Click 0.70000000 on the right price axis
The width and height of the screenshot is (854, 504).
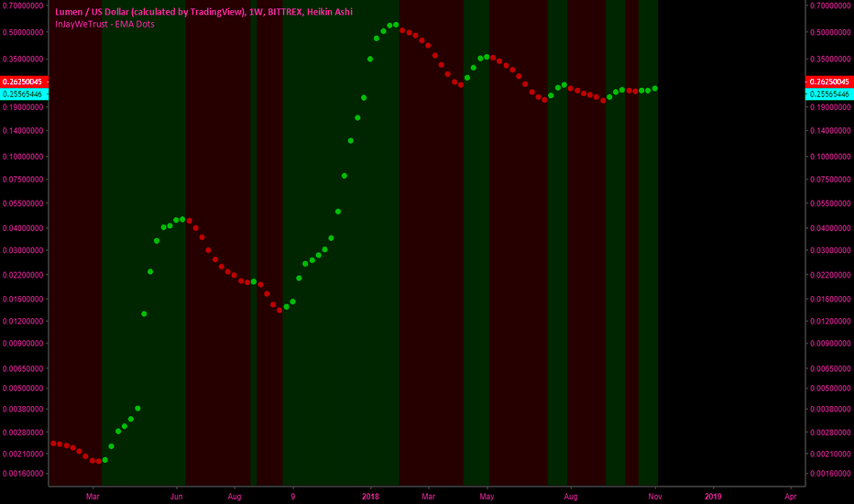[830, 6]
